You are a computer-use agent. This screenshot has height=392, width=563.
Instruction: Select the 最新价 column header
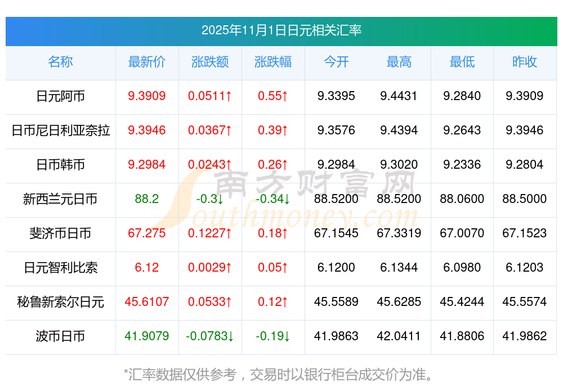[x=147, y=62]
